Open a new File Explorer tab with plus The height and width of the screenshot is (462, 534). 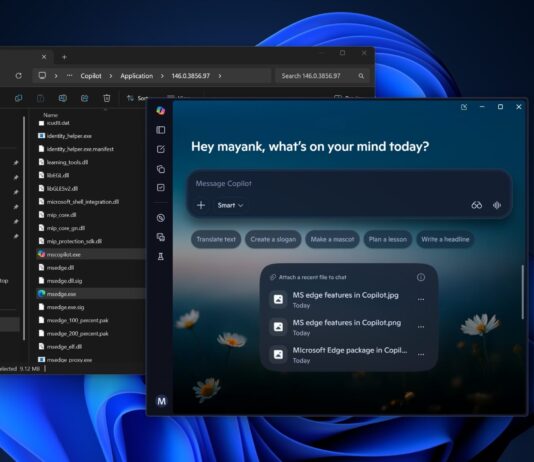pyautogui.click(x=64, y=57)
